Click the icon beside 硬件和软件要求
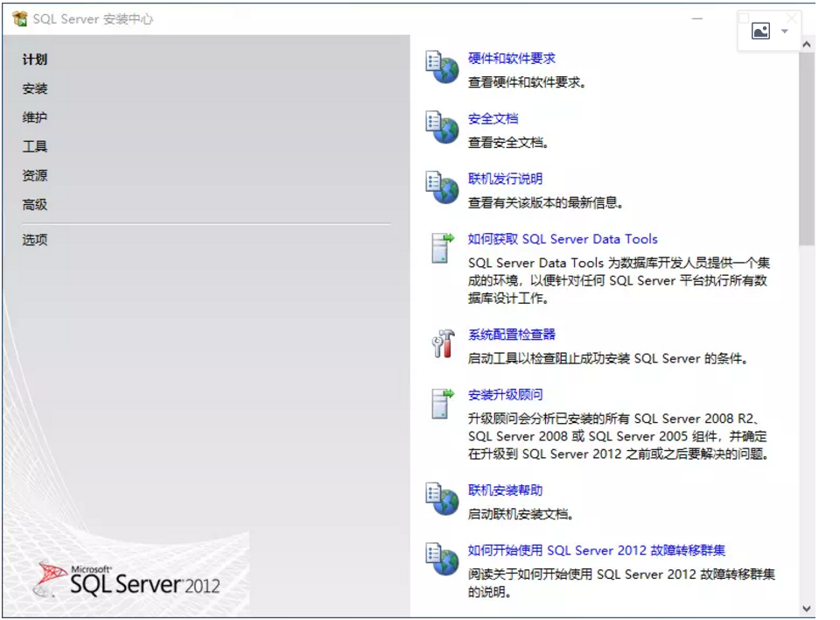Image resolution: width=840 pixels, height=620 pixels. tap(443, 67)
